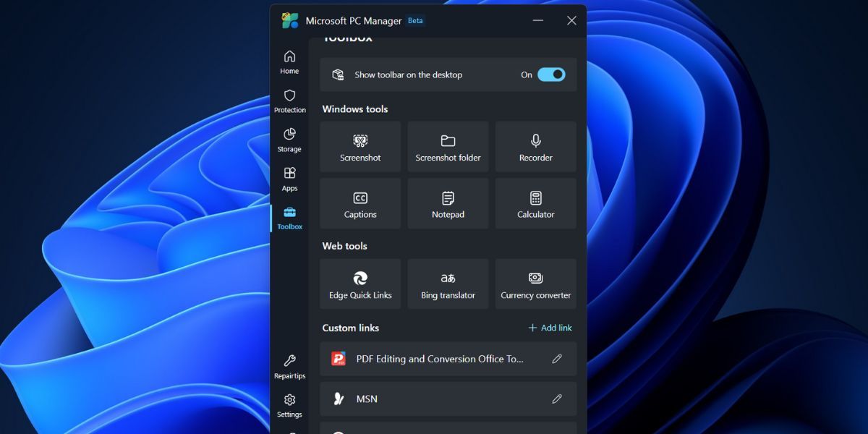The image size is (868, 434).
Task: Open the Calculator tool
Action: tap(535, 203)
